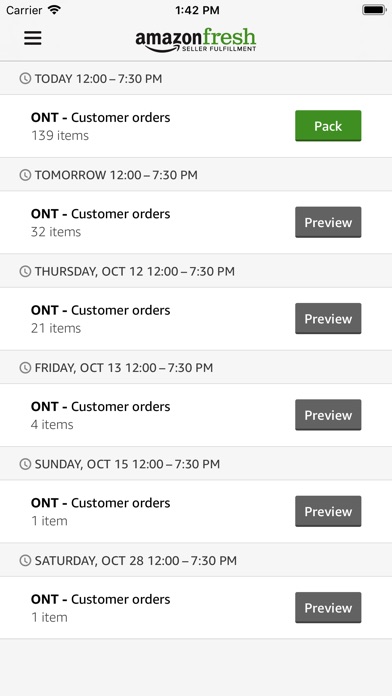Viewport: 392px width, 696px height.
Task: Click the clock icon for Saturday, Oct 28
Action: [25, 560]
